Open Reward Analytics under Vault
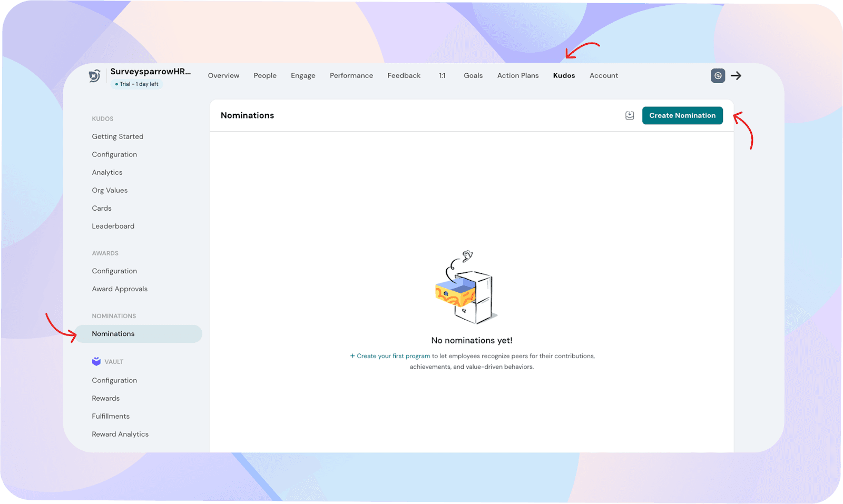 pyautogui.click(x=120, y=434)
